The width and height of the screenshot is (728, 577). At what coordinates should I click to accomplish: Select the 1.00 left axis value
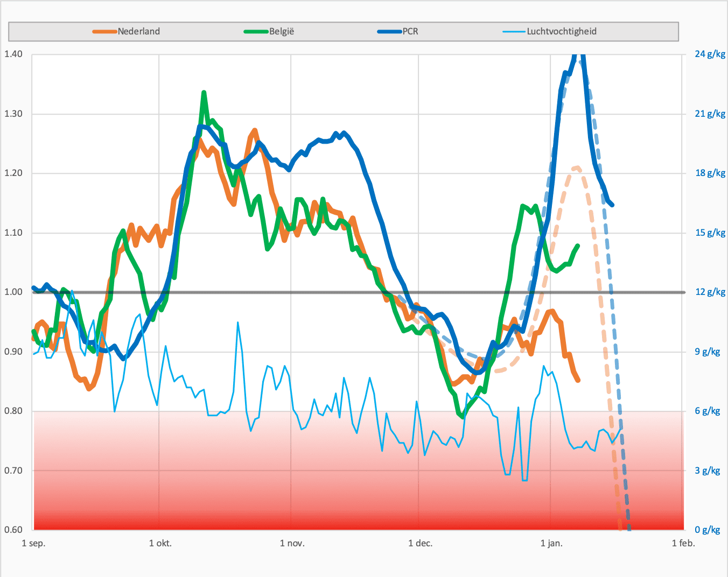[13, 292]
